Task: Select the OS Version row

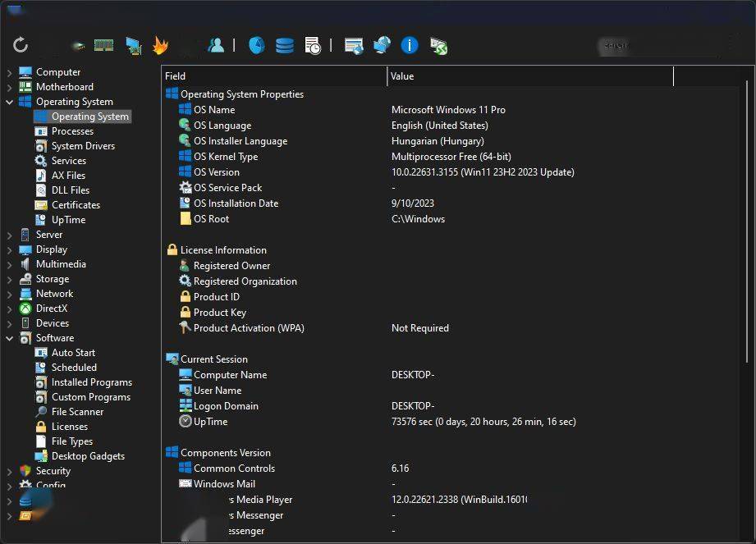Action: pos(217,172)
